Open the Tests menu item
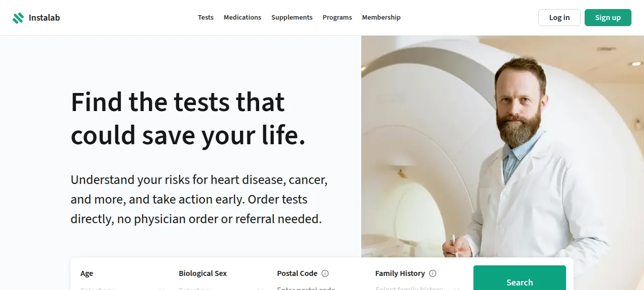The height and width of the screenshot is (290, 644). coord(206,17)
